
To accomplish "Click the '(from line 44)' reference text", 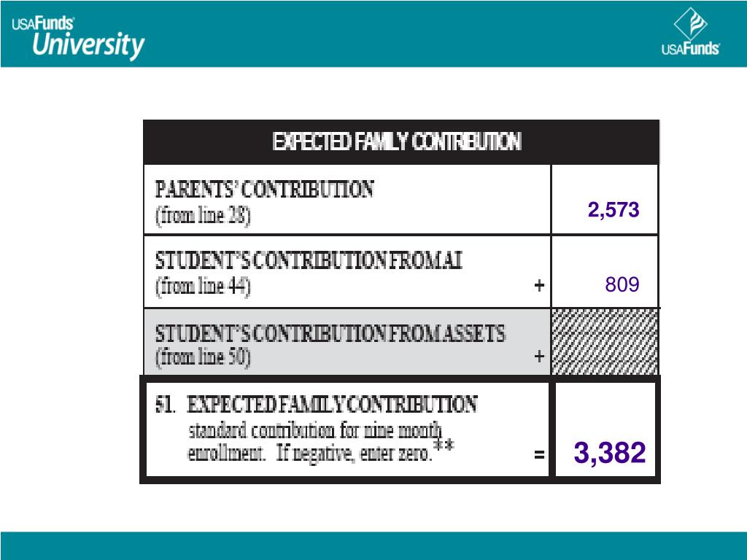I will (x=203, y=286).
